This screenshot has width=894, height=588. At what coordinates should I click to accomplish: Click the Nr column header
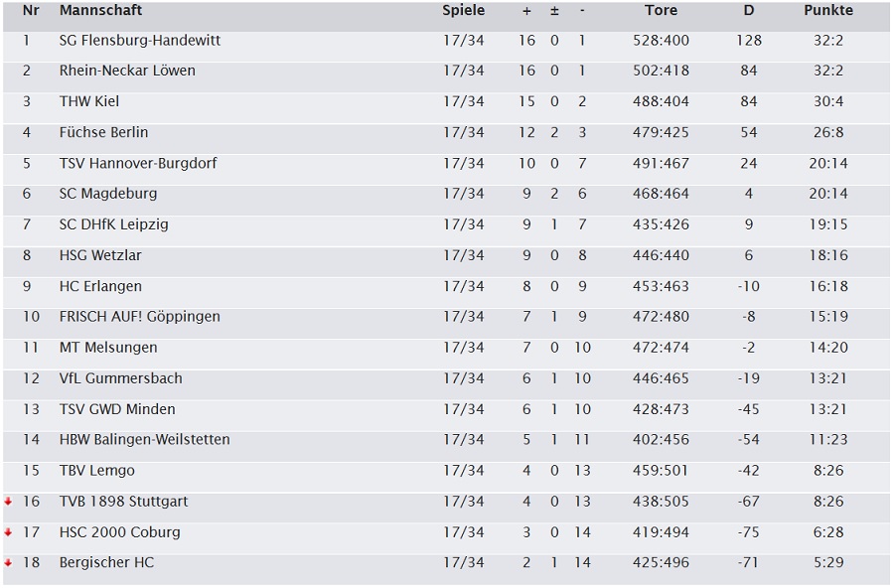(31, 11)
